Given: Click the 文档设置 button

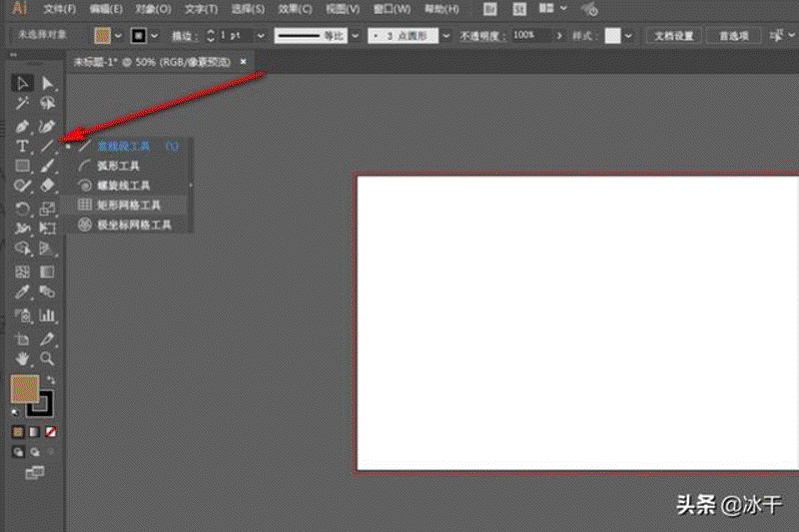Looking at the screenshot, I should [673, 36].
